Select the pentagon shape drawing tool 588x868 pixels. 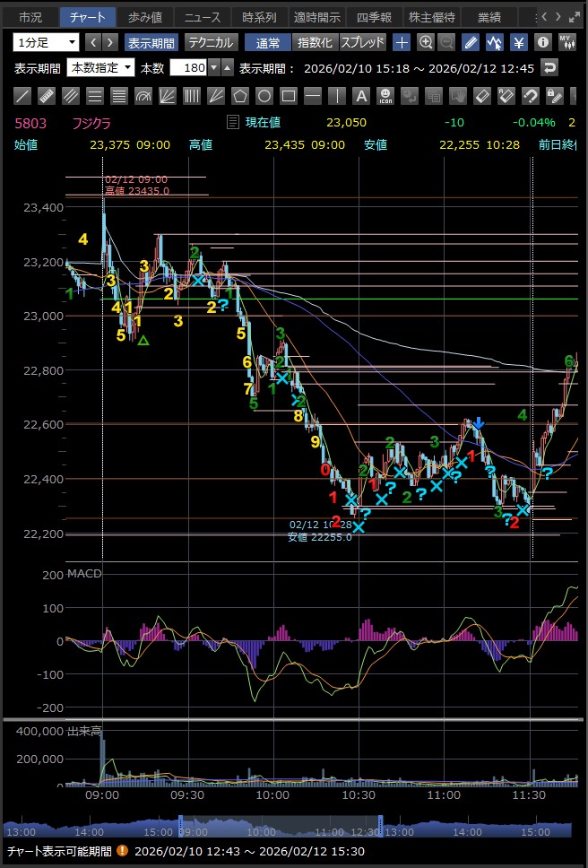point(240,95)
